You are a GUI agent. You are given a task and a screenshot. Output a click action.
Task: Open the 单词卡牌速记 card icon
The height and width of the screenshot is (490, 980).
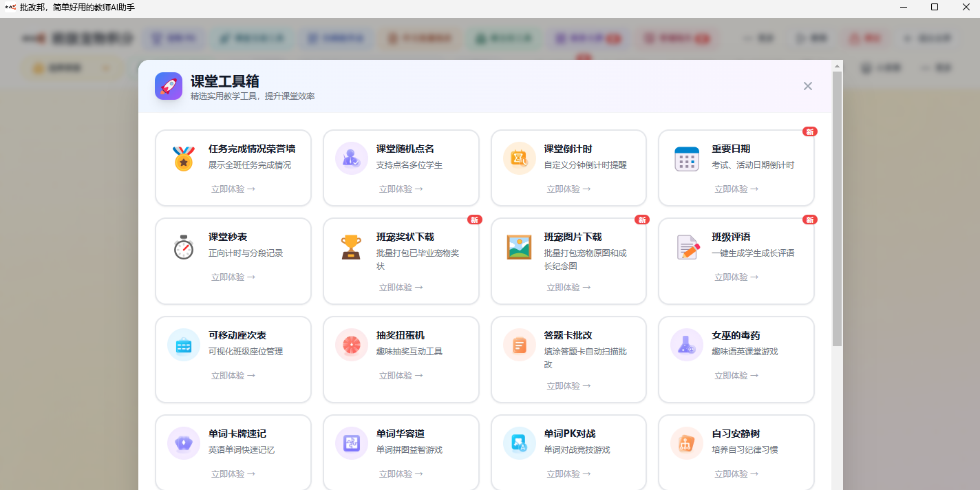pyautogui.click(x=184, y=443)
